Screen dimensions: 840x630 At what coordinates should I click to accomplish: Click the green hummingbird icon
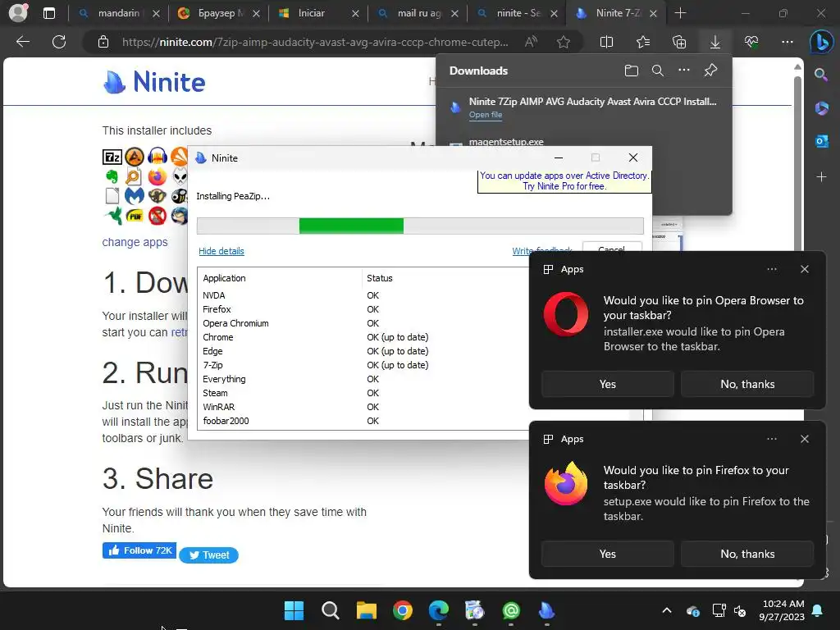coord(113,216)
